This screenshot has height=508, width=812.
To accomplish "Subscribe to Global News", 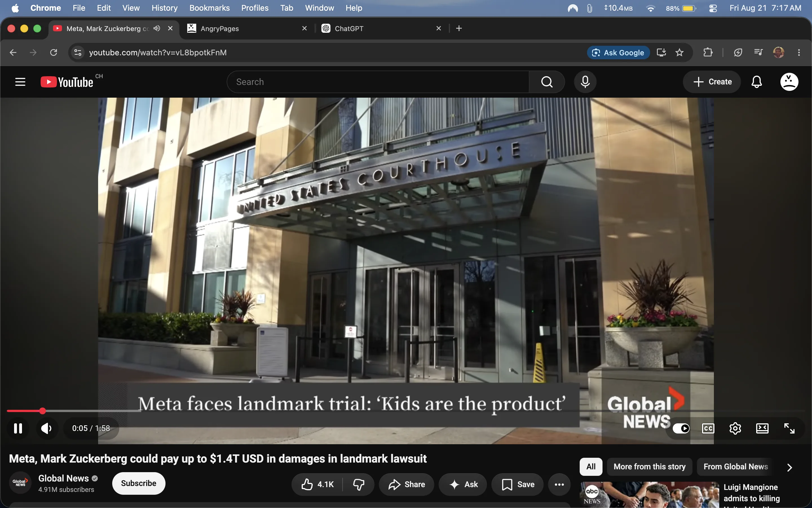I will pyautogui.click(x=139, y=483).
